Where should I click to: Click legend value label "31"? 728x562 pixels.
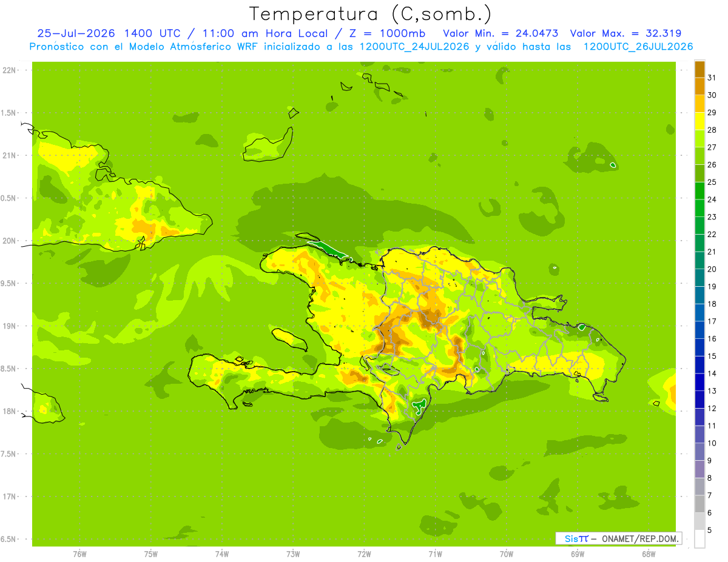712,78
